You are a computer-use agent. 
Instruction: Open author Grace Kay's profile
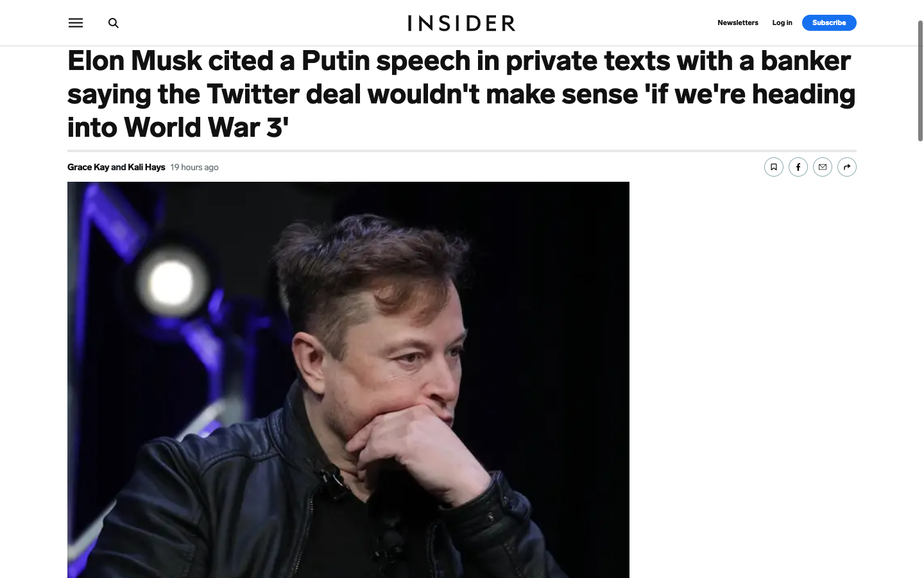(88, 167)
